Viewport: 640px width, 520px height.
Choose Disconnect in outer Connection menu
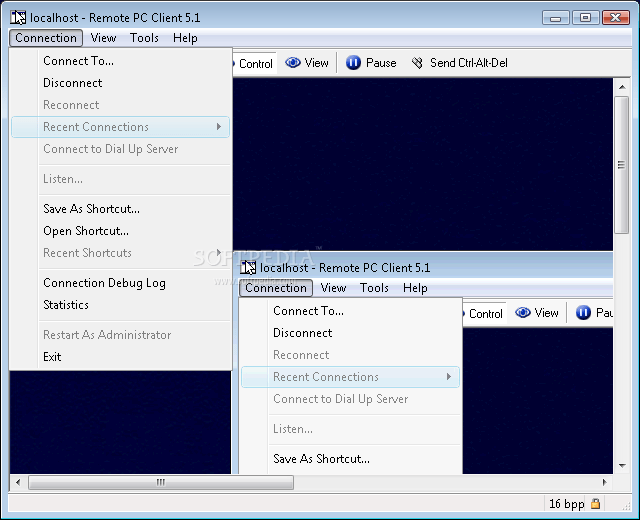[120, 83]
